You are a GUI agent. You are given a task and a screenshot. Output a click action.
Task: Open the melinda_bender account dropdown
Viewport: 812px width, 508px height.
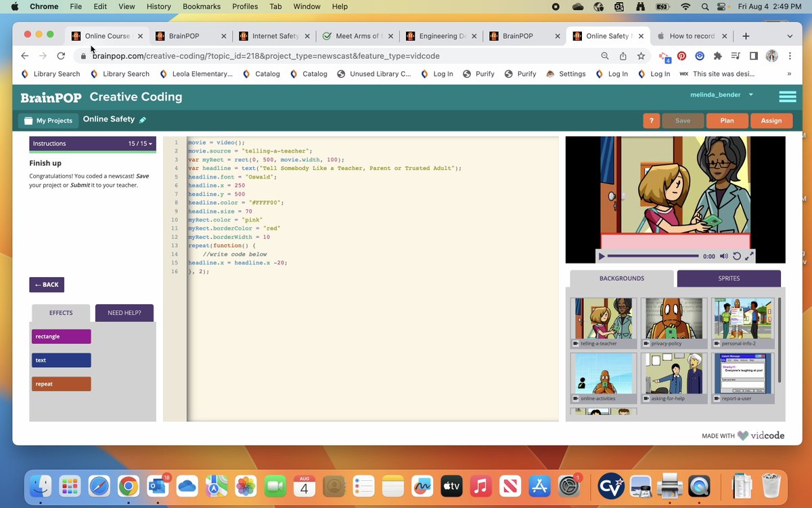pyautogui.click(x=721, y=95)
